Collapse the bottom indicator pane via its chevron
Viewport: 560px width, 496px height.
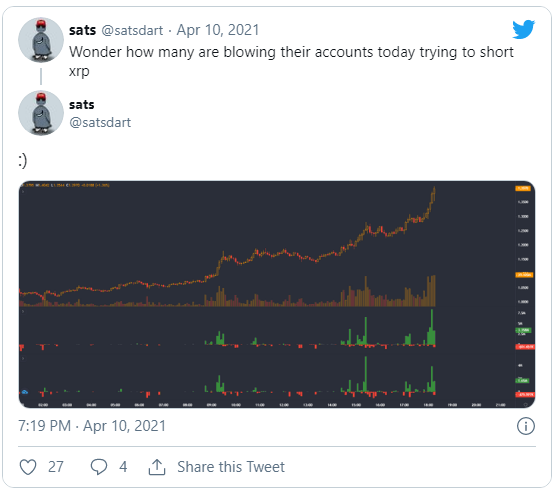[23, 358]
